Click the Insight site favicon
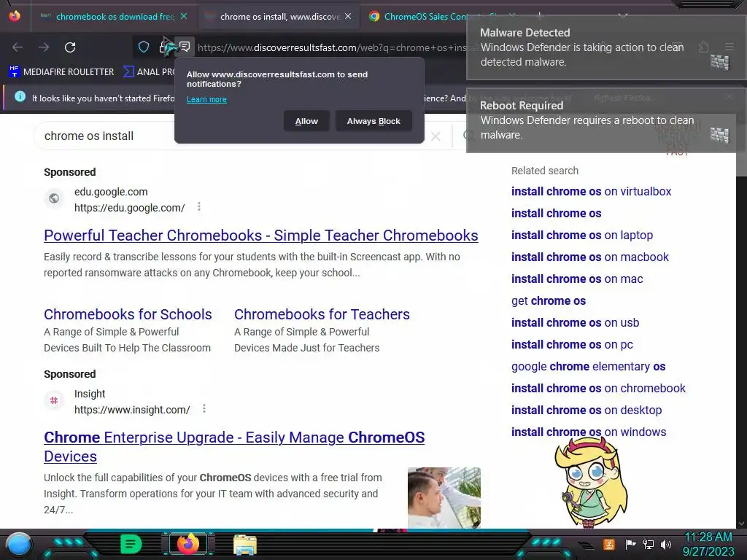The height and width of the screenshot is (560, 747). pyautogui.click(x=54, y=400)
